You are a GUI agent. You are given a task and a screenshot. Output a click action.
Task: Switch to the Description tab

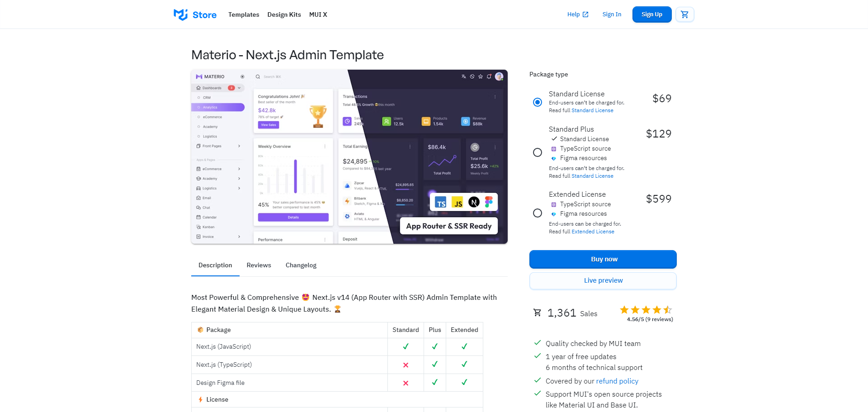[x=215, y=265]
